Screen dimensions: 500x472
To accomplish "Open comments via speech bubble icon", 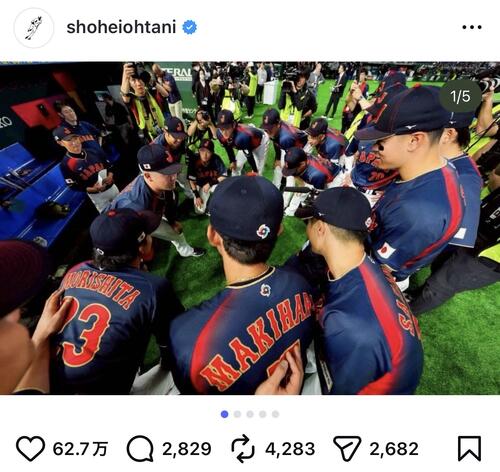I will pyautogui.click(x=140, y=449).
